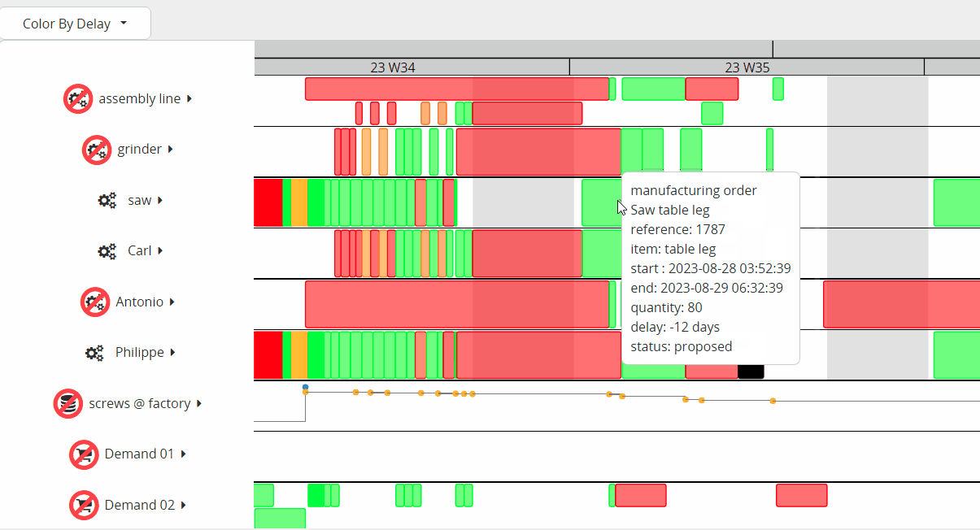
Task: Click the Demand 02 demand icon
Action: (x=84, y=505)
